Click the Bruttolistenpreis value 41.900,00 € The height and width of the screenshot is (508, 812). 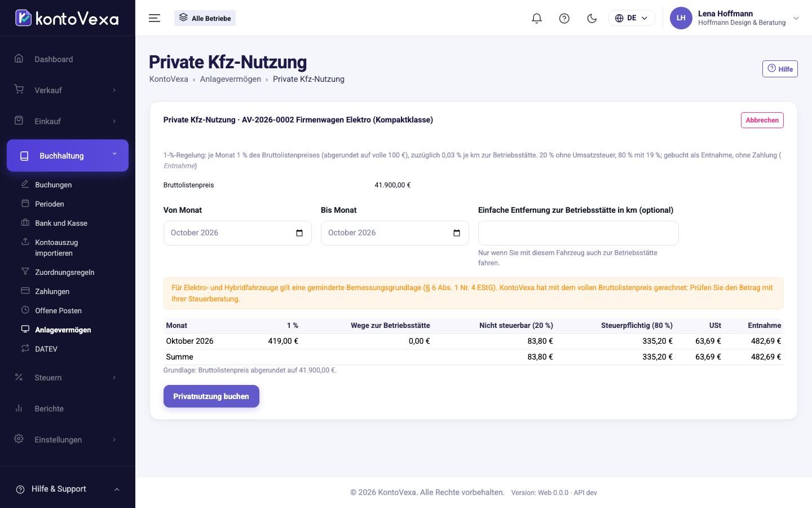[392, 185]
